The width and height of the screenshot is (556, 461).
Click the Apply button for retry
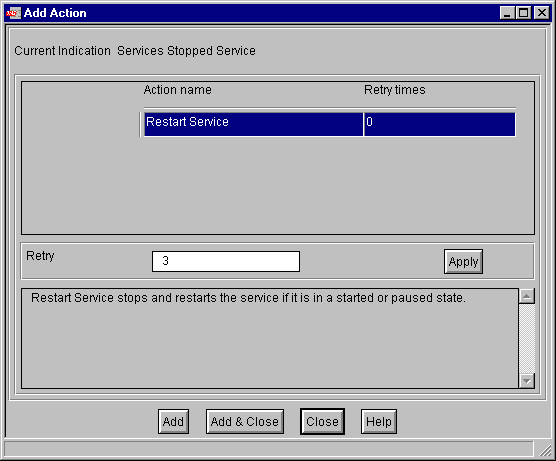[463, 262]
